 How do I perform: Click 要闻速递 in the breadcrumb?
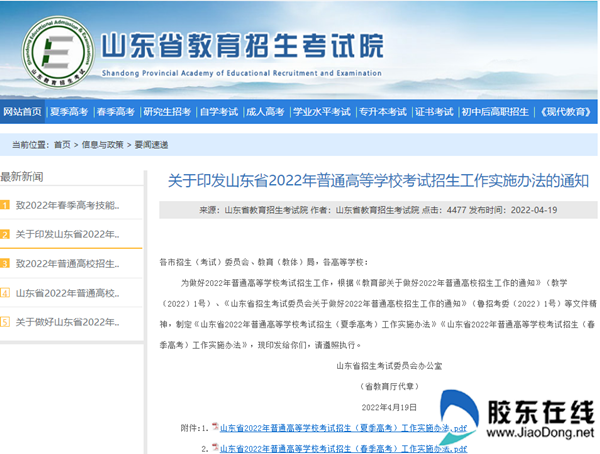point(152,145)
